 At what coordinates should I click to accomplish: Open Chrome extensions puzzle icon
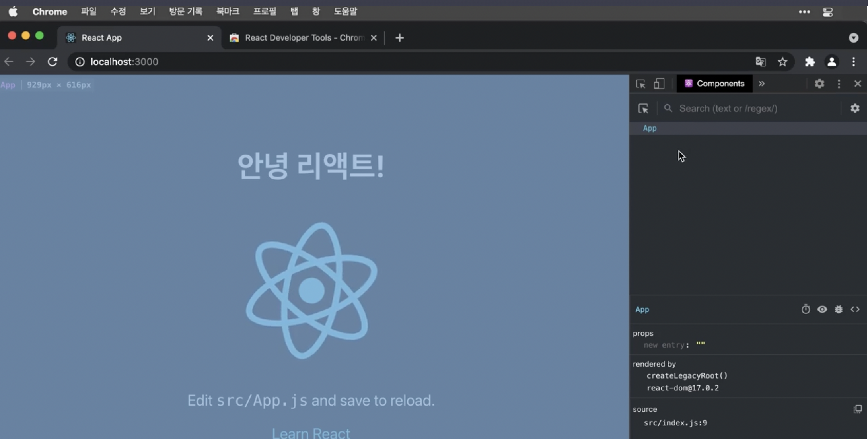pyautogui.click(x=810, y=62)
